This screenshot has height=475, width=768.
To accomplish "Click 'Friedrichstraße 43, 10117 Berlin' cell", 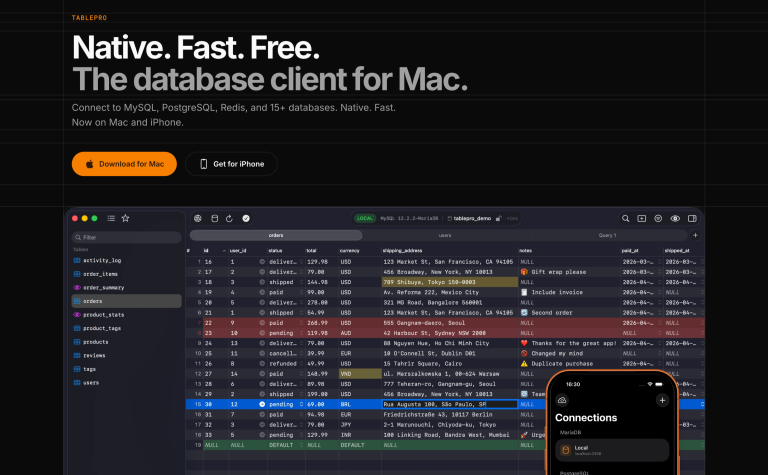I will [x=450, y=415].
